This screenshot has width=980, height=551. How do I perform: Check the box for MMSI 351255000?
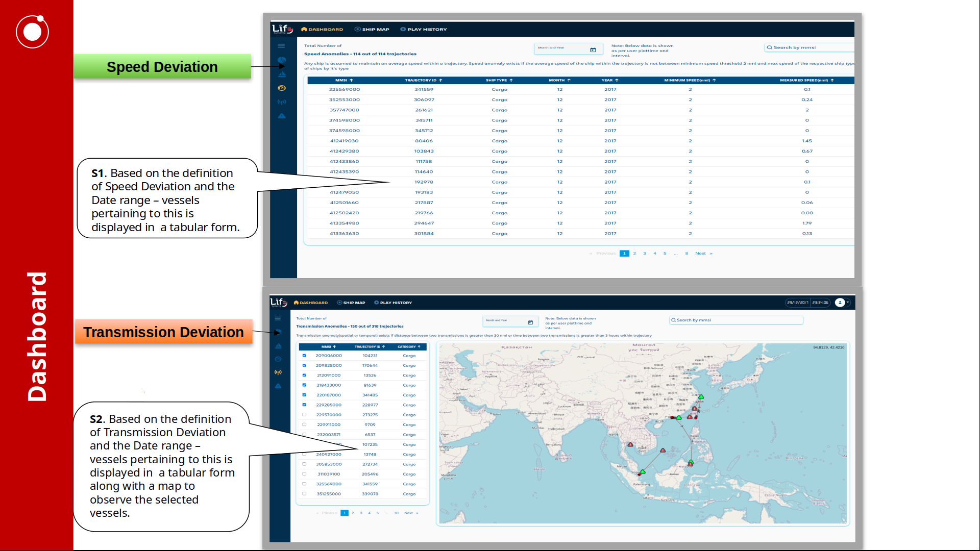pyautogui.click(x=304, y=494)
